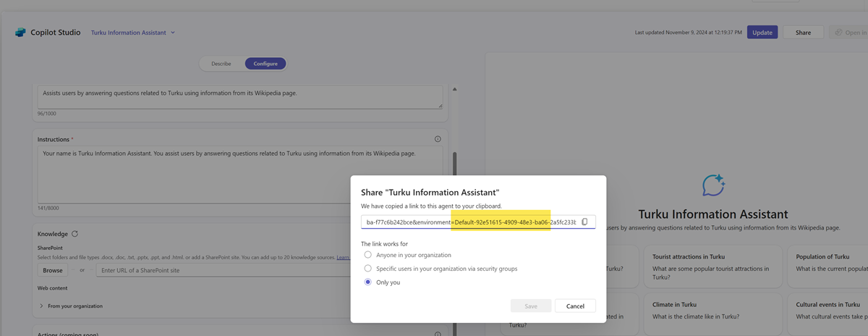
Task: Click the Copilot Studio logo icon
Action: 20,33
